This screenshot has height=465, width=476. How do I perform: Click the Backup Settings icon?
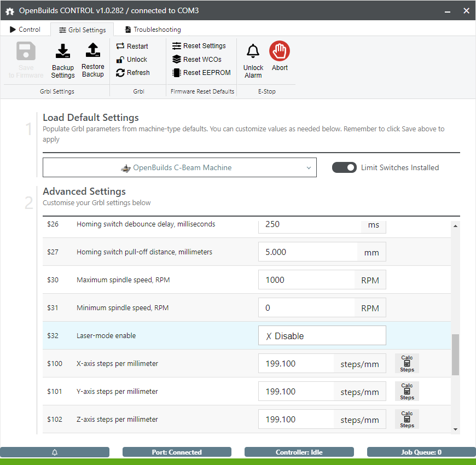(63, 51)
